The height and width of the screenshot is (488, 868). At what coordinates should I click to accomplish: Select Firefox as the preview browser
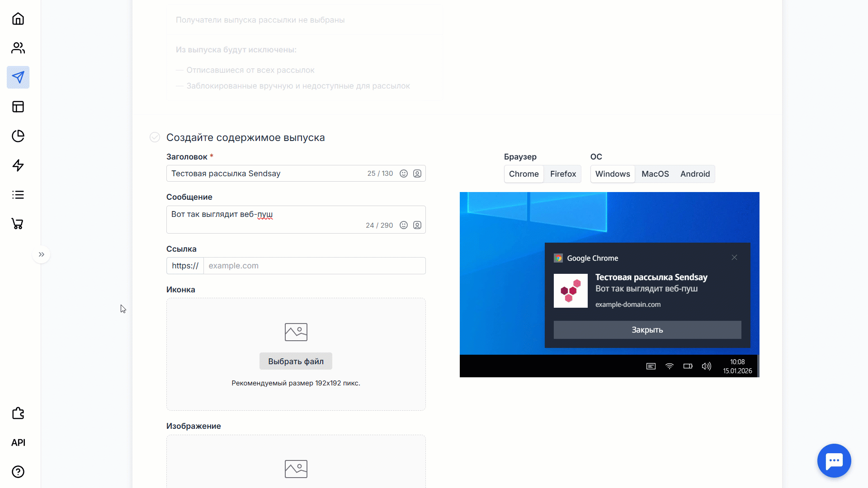pos(562,174)
